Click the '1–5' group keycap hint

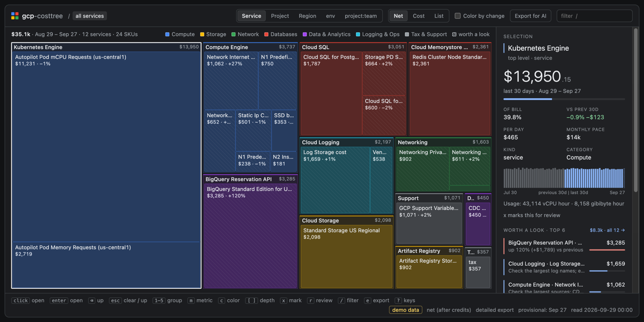(158, 300)
